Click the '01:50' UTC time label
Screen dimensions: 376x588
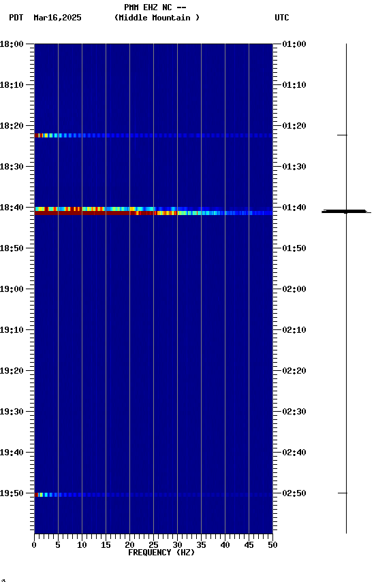click(x=294, y=248)
